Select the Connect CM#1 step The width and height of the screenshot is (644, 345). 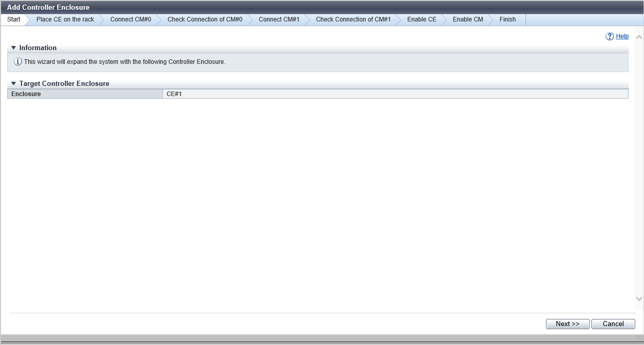coord(279,20)
